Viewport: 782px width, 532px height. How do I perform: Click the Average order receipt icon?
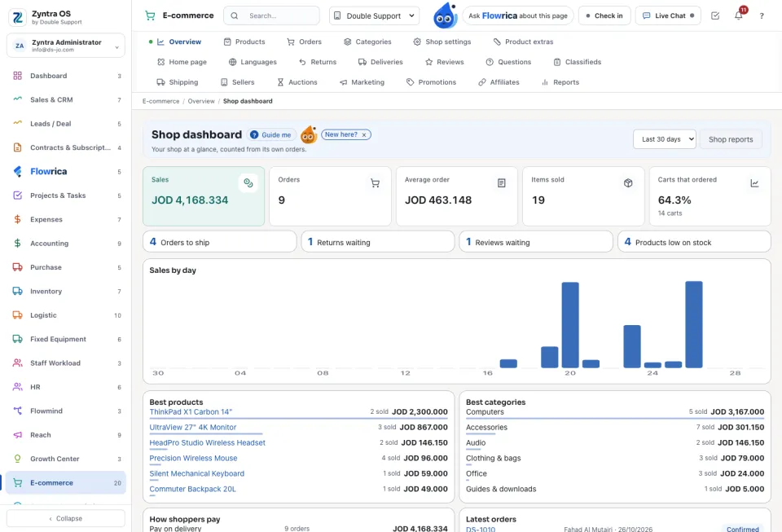(x=502, y=183)
